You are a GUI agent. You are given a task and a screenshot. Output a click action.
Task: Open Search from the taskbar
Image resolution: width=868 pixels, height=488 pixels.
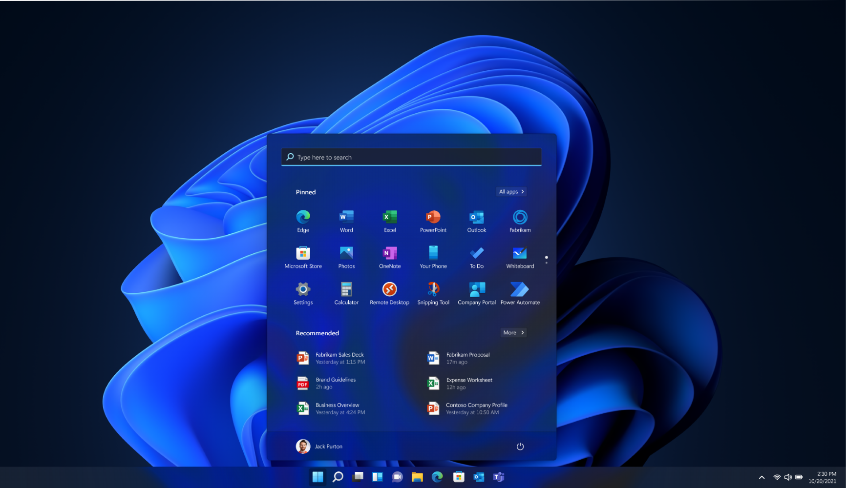[x=338, y=477]
